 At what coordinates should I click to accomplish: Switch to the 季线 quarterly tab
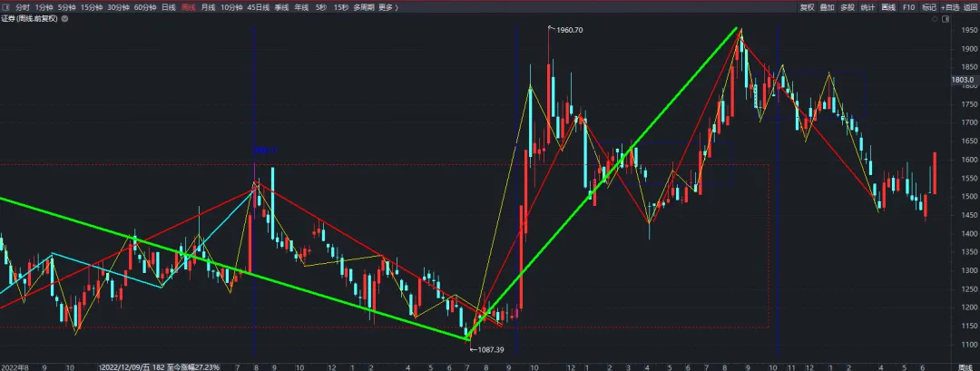[281, 7]
